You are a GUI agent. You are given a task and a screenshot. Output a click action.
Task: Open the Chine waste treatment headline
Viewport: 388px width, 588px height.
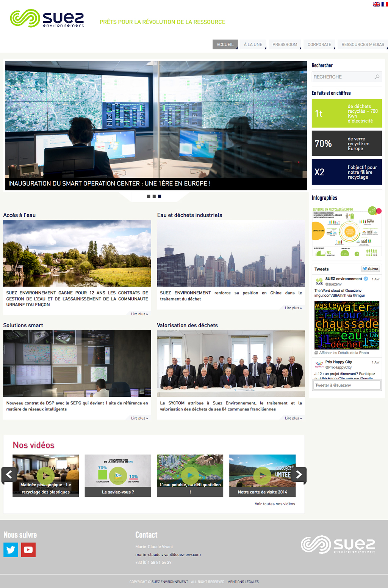point(231,296)
